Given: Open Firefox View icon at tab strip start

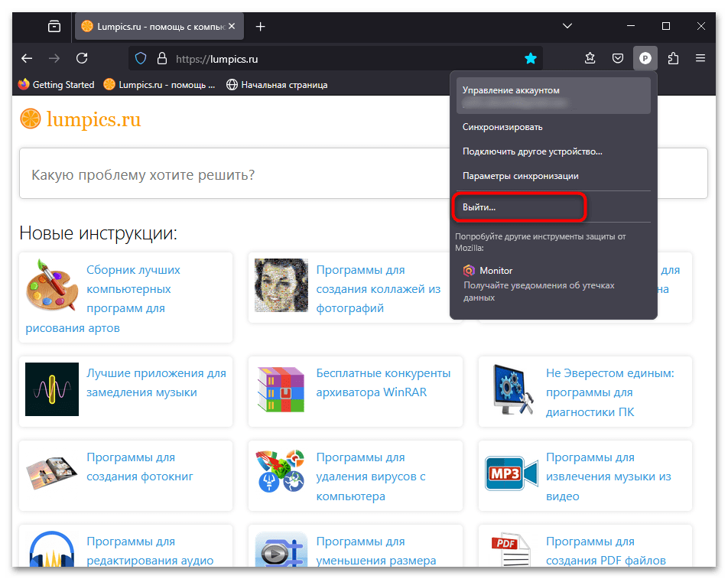Looking at the screenshot, I should 54,27.
